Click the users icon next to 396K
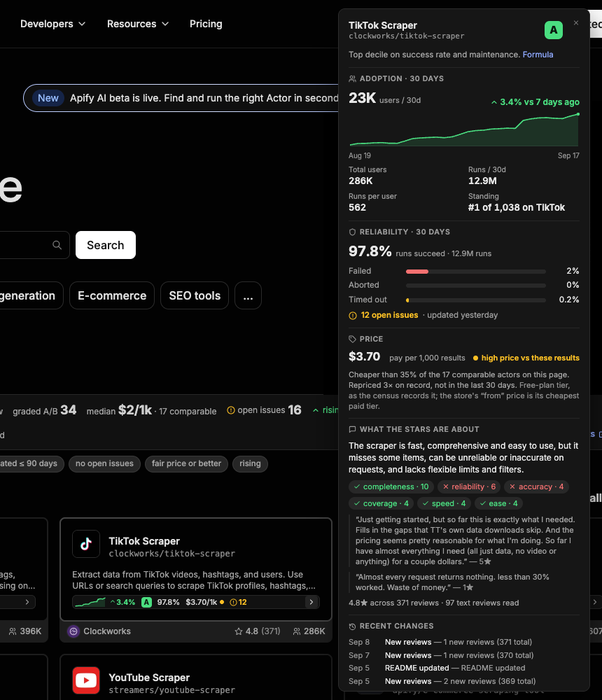Screen dimensions: 602x700 13,631
